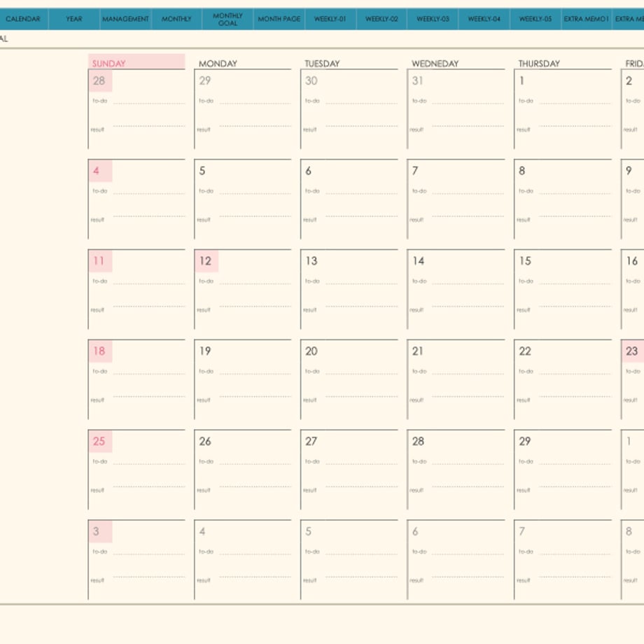Go to the MONTHLY tab

(176, 19)
